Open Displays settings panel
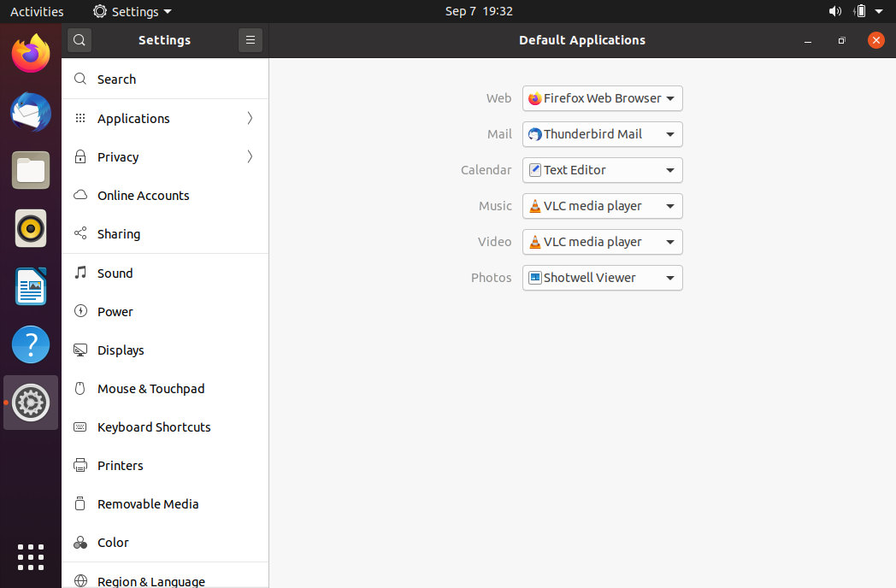 164,350
